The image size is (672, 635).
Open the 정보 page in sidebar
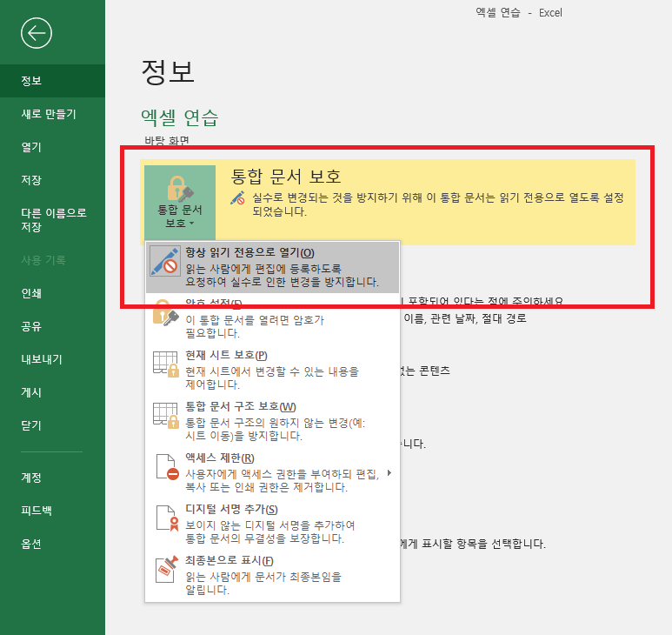(x=52, y=81)
